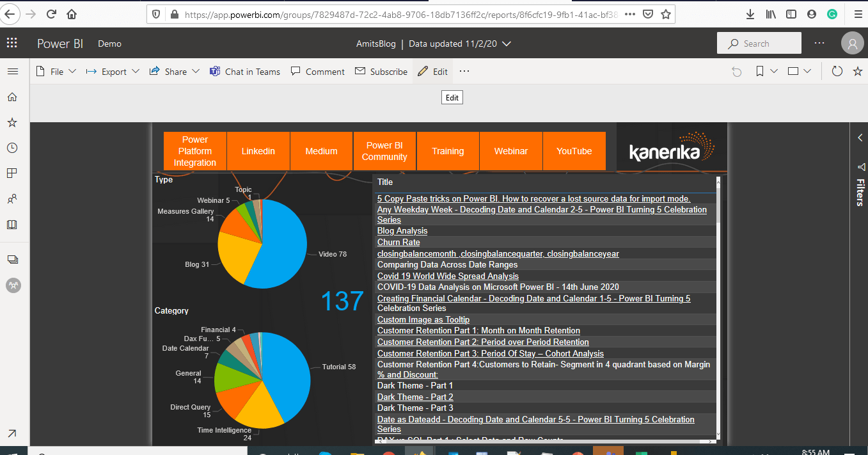
Task: Select the Power BI Community tile
Action: click(x=384, y=151)
